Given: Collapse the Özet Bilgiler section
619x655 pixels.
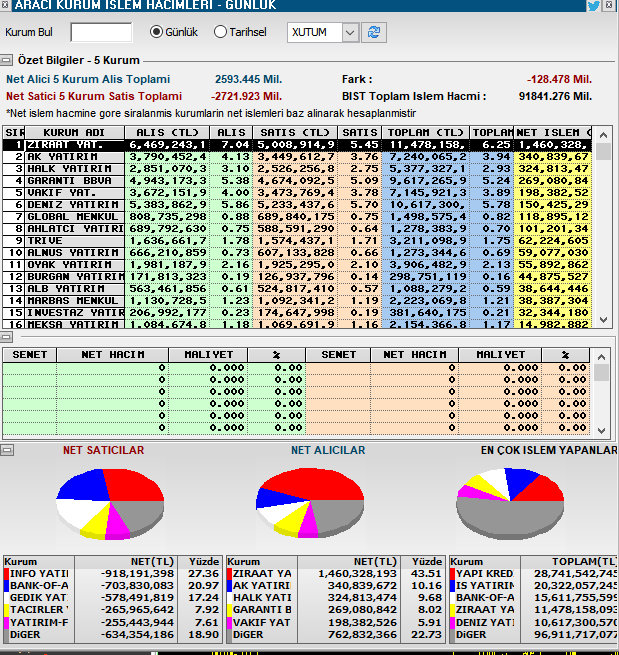Looking at the screenshot, I should click(6, 60).
